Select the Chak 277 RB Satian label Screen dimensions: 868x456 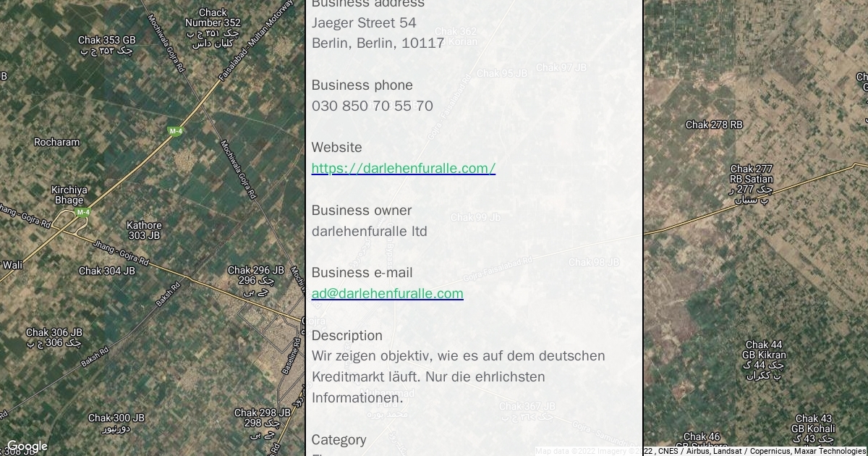pyautogui.click(x=752, y=185)
